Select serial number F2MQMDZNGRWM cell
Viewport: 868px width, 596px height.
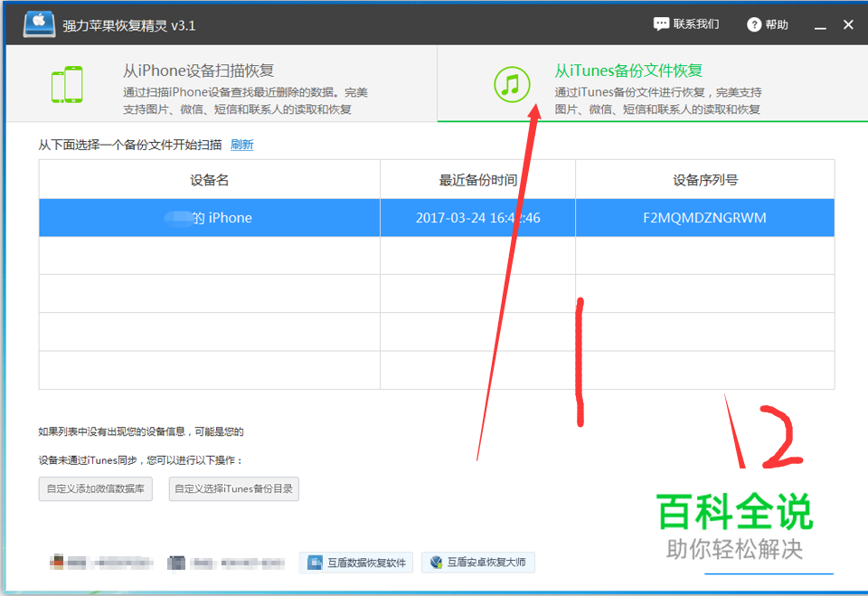pos(704,218)
